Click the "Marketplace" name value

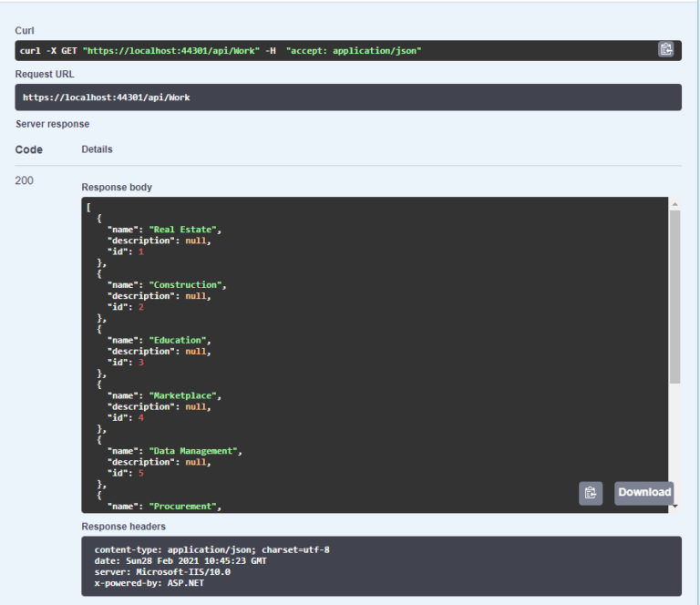[182, 395]
